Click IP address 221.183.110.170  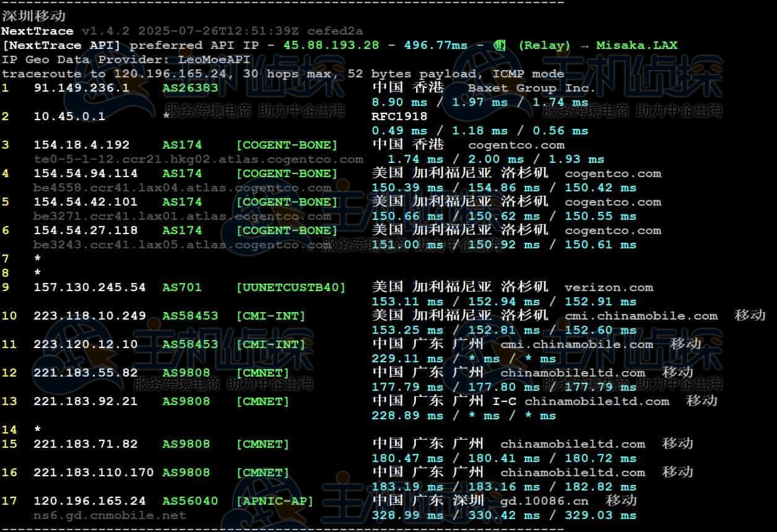(x=93, y=472)
